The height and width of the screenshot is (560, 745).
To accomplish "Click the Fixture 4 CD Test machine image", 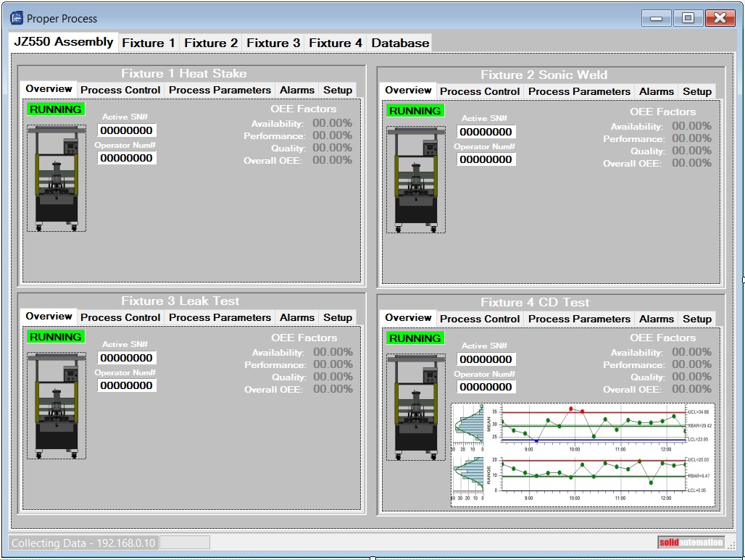I will point(416,407).
